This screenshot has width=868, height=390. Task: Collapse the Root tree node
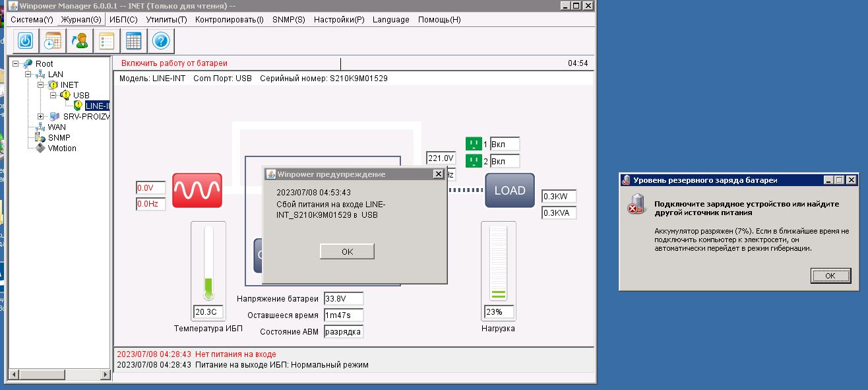[16, 64]
